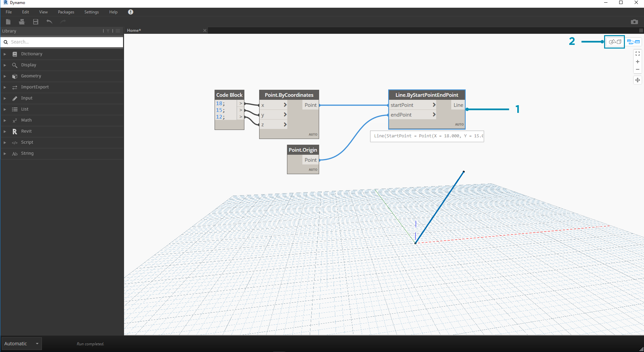
Task: Expand the Geometry library category
Action: [31, 76]
